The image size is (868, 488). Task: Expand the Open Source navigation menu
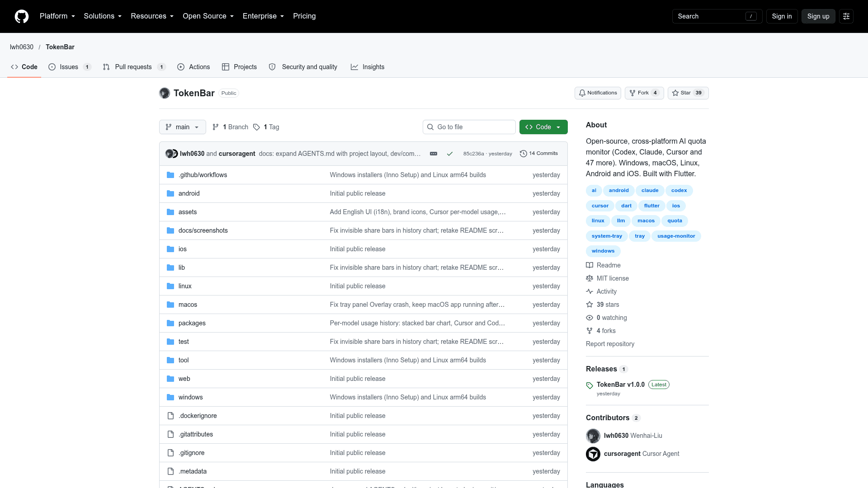coord(208,16)
